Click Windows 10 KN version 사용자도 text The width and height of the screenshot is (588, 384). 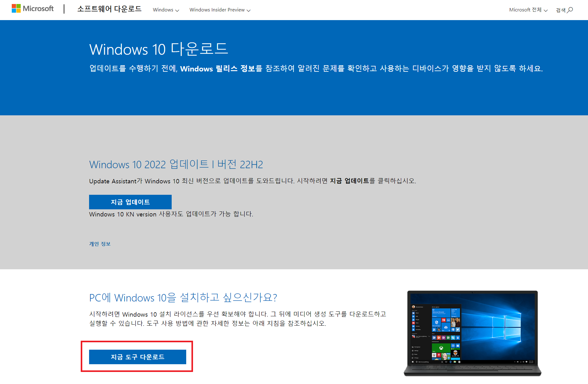(x=171, y=214)
